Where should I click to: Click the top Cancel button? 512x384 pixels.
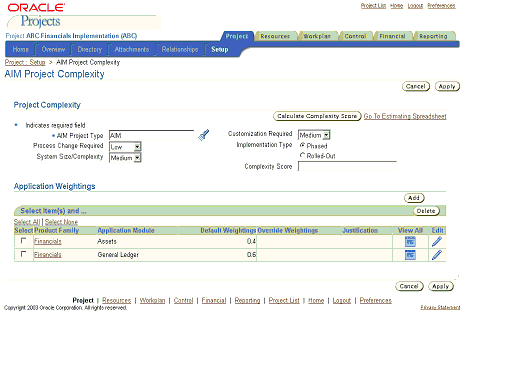coord(416,86)
